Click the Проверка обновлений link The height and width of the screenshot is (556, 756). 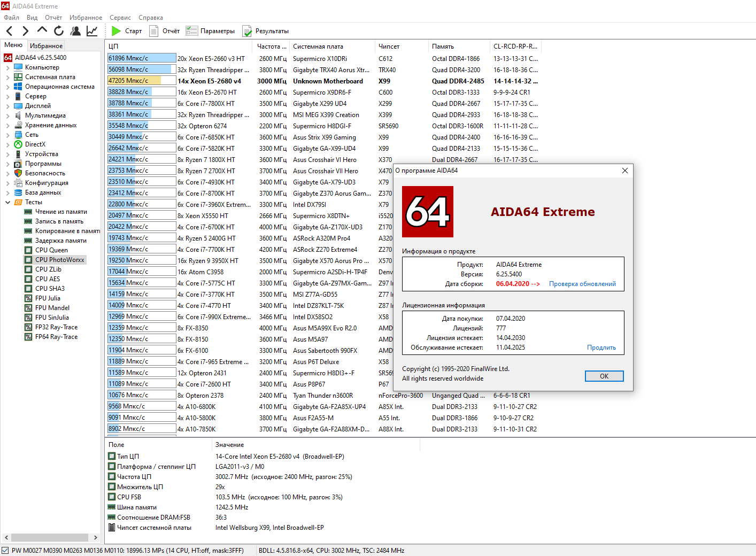[582, 284]
